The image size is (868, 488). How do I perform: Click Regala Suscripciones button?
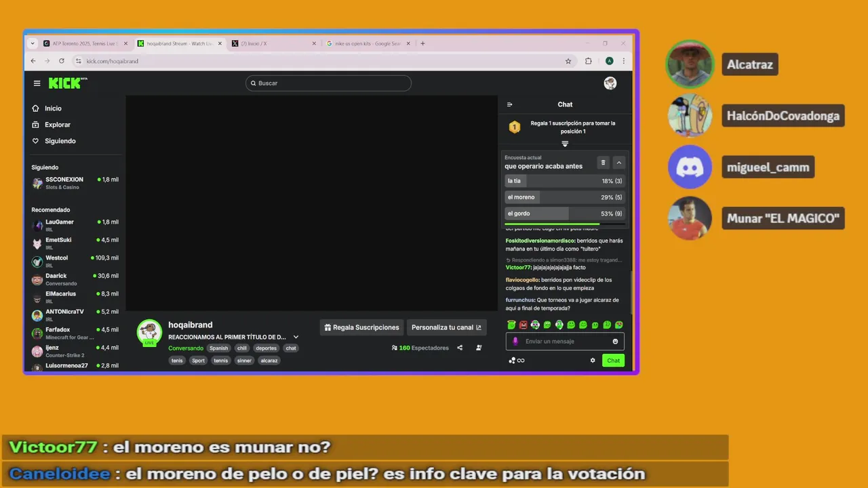click(361, 327)
